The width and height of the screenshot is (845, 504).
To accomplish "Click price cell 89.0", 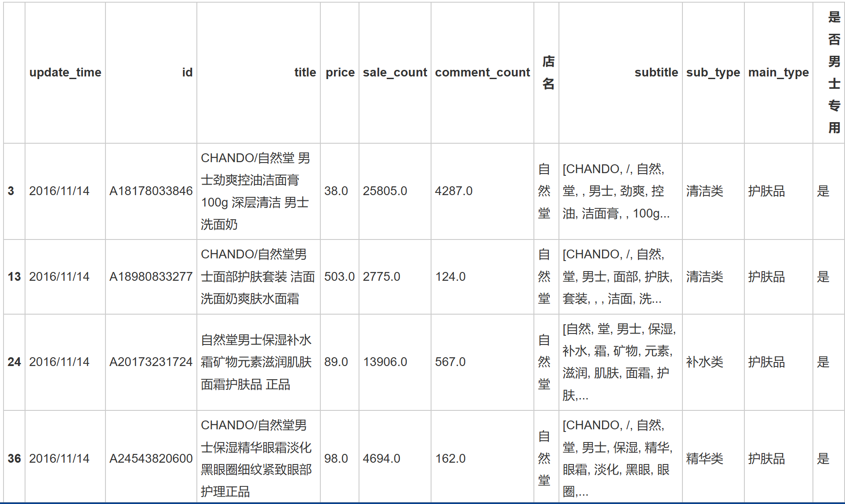I will tap(340, 362).
